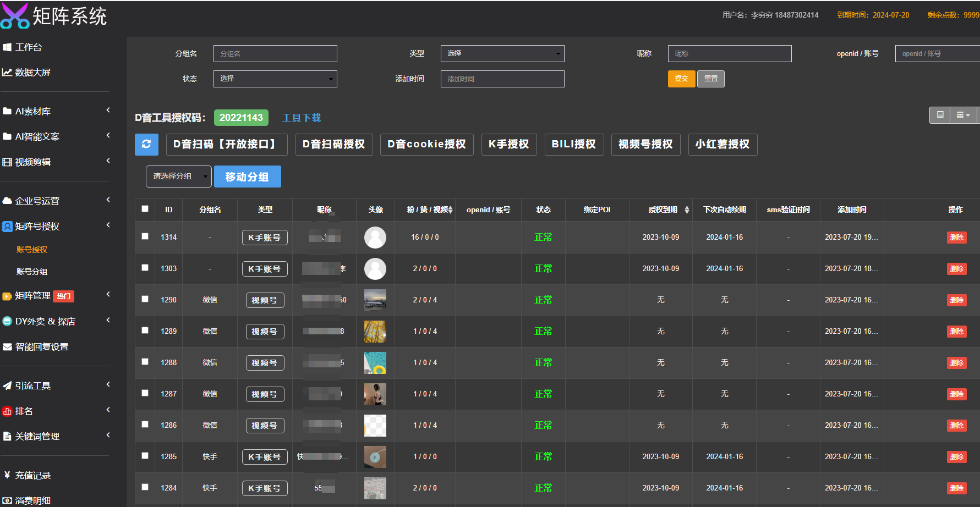
Task: Check the checkbox for row 1287
Action: (145, 393)
